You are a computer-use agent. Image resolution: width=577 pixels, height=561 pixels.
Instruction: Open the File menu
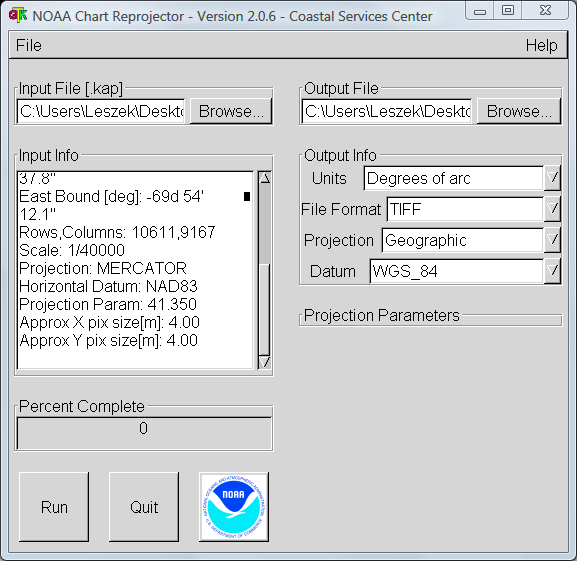click(29, 46)
